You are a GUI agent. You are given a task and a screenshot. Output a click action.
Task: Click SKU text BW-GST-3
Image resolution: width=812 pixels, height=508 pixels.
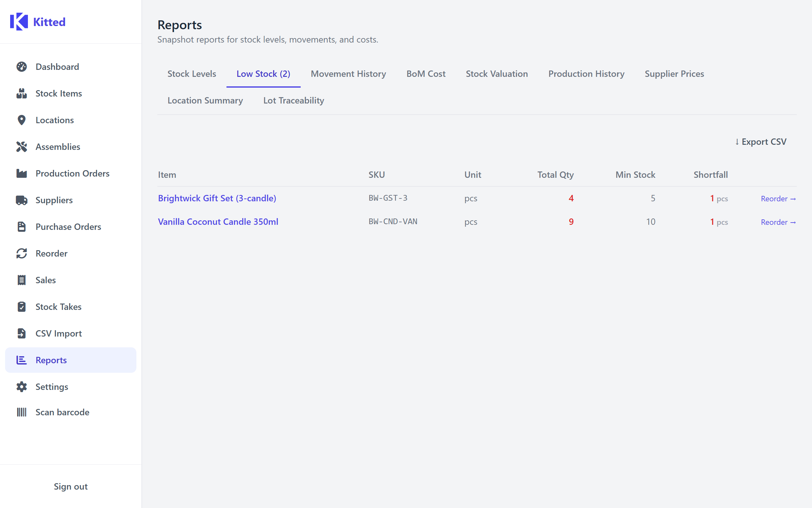(x=388, y=198)
